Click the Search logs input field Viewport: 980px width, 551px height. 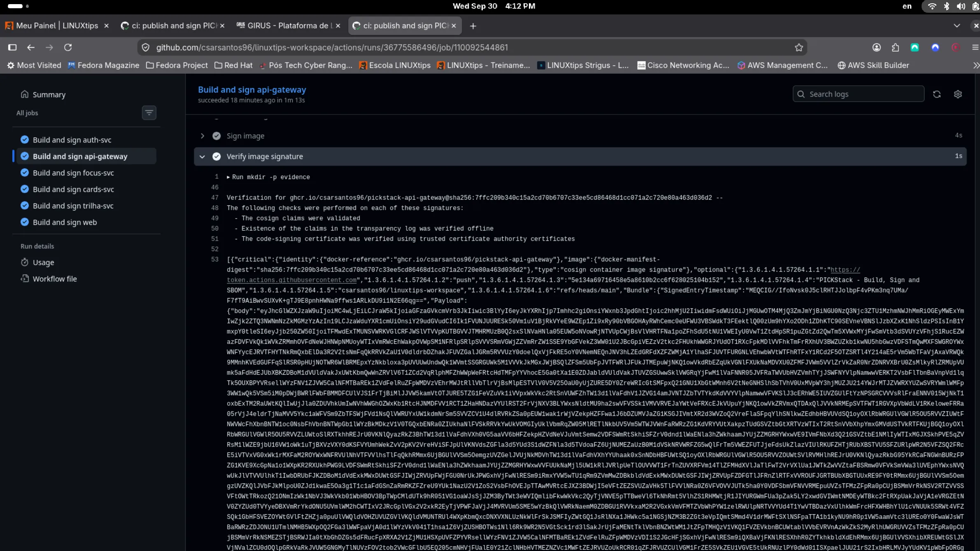tap(858, 94)
